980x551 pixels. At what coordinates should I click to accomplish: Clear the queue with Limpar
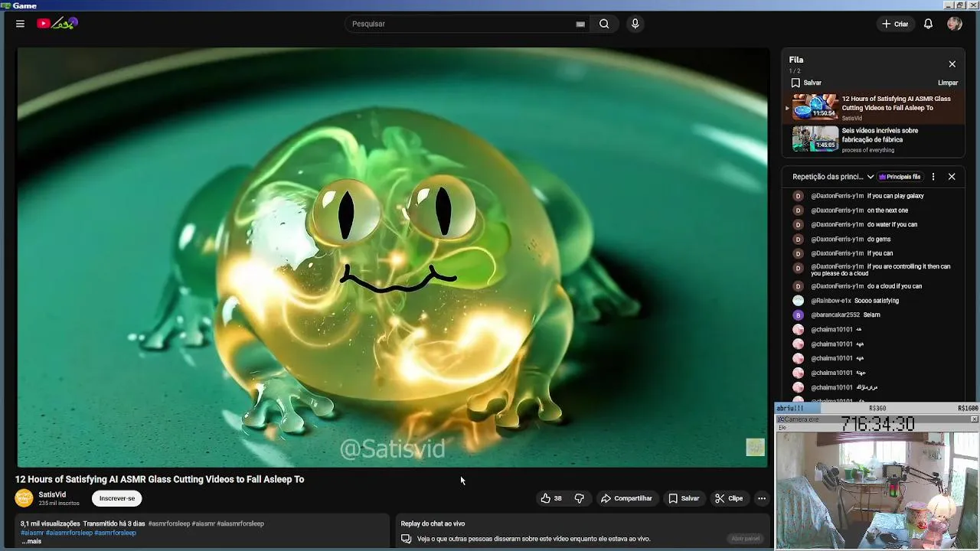[x=948, y=83]
